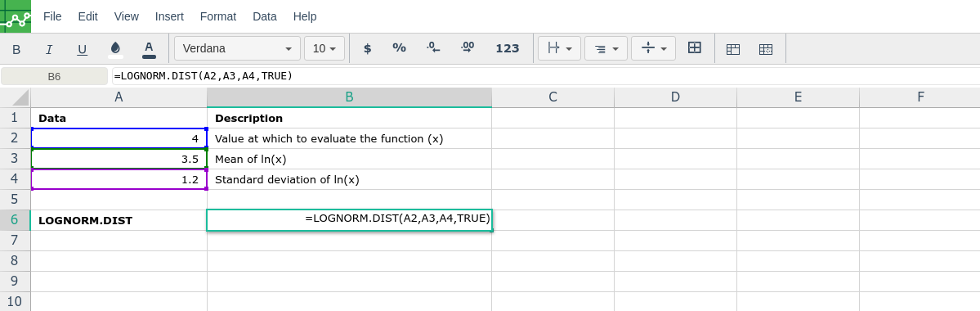Decrease decimal places

tap(433, 48)
